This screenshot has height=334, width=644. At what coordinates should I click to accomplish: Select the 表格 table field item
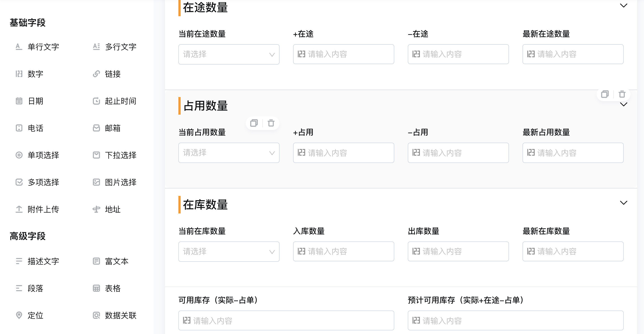[107, 288]
